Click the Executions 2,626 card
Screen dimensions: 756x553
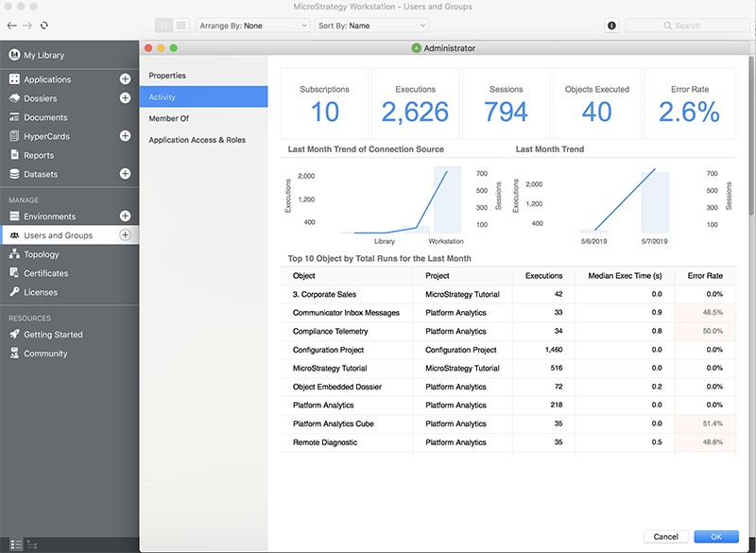point(415,104)
